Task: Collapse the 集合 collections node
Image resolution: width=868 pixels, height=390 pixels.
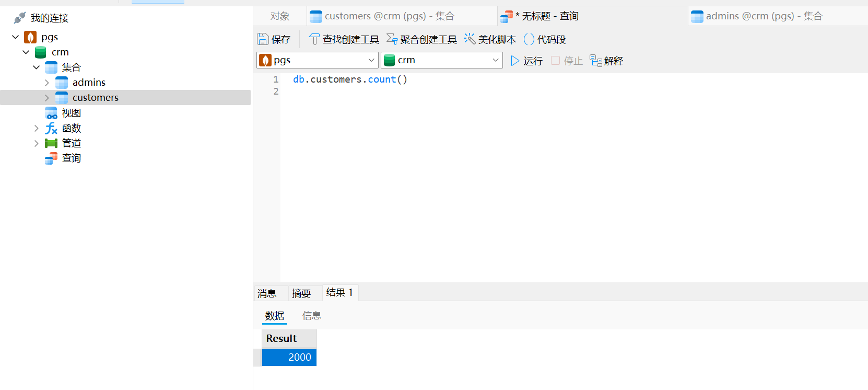Action: [37, 67]
